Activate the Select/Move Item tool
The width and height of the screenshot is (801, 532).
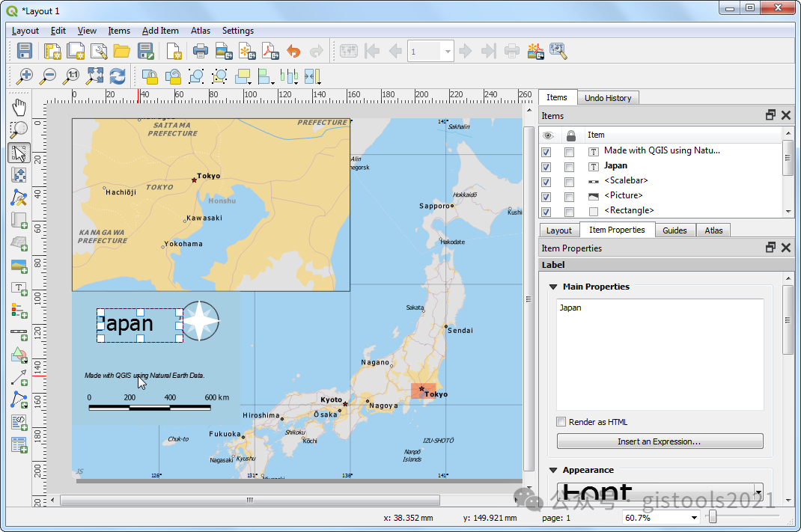click(x=19, y=153)
